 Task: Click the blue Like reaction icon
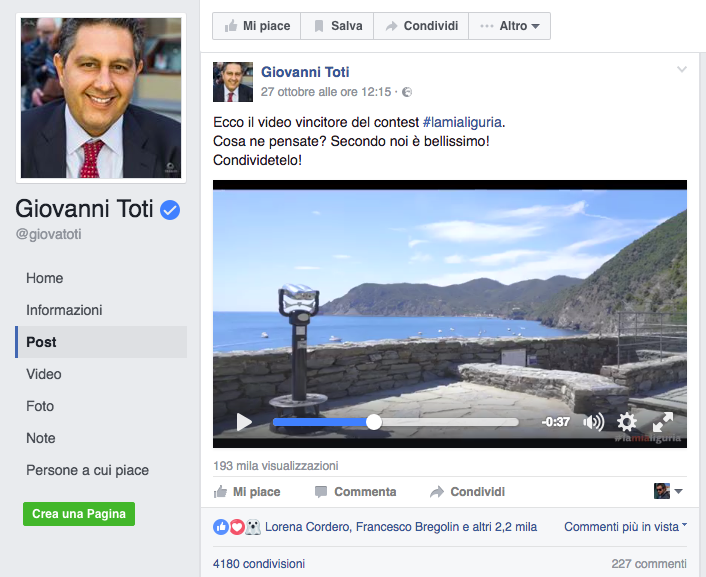click(x=221, y=527)
